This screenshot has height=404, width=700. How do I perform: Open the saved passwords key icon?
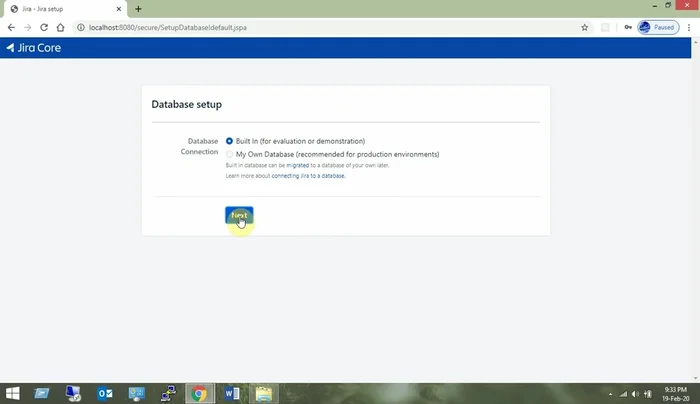(628, 28)
